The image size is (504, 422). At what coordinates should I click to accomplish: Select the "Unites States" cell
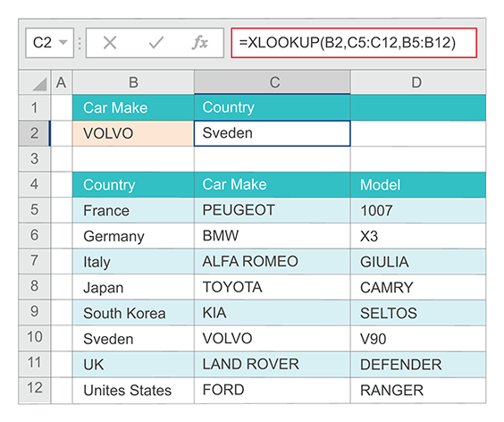[x=133, y=390]
